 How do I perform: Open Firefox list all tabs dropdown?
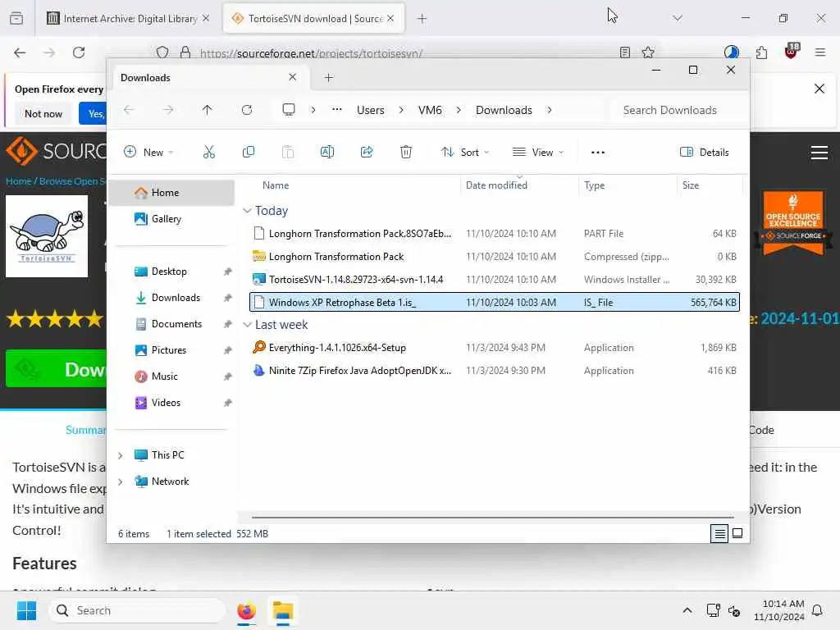677,19
